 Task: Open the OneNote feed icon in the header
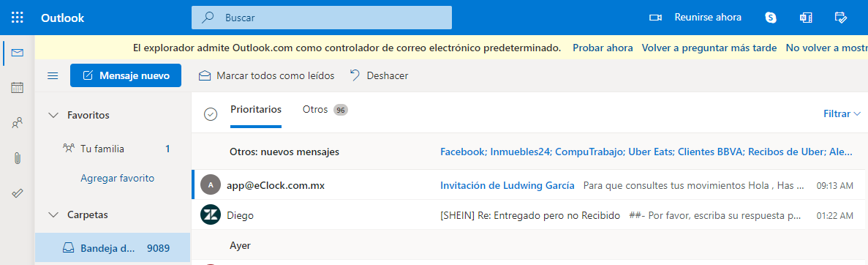click(x=805, y=17)
